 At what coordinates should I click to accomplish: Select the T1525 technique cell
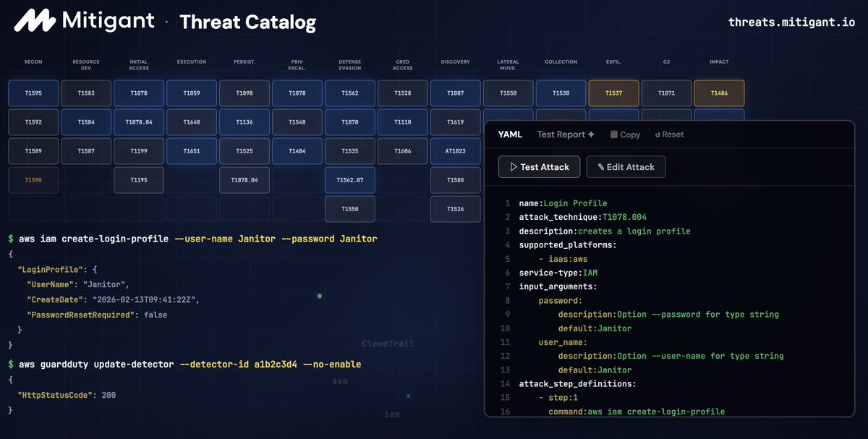(244, 151)
